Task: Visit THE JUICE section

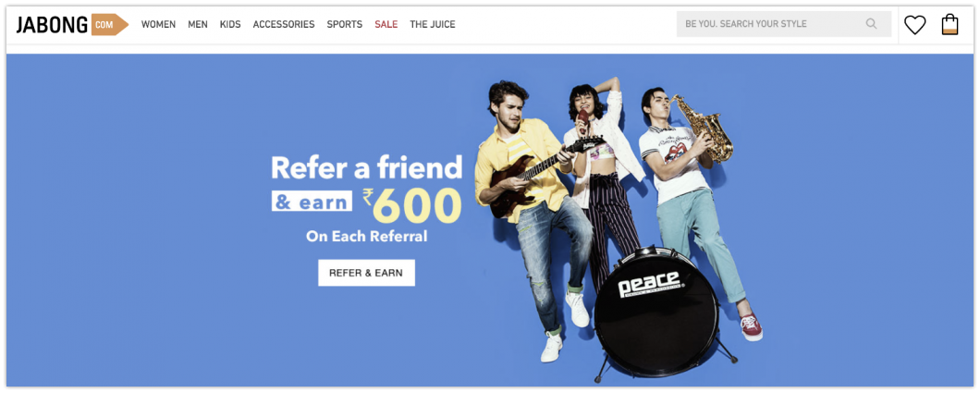Action: (433, 24)
